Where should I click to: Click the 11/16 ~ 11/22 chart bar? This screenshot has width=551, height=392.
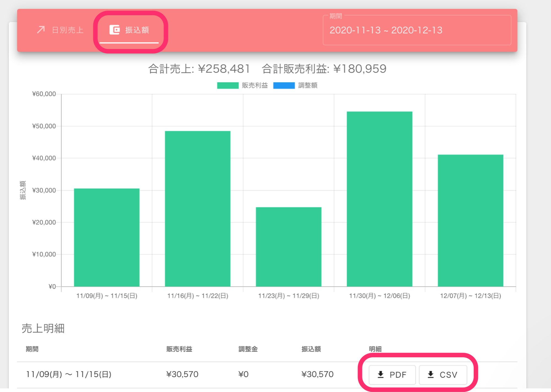[198, 209]
